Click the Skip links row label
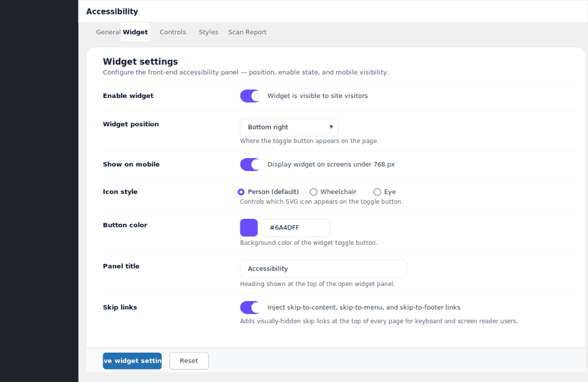Screen dimensions: 588x382 click(x=120, y=308)
